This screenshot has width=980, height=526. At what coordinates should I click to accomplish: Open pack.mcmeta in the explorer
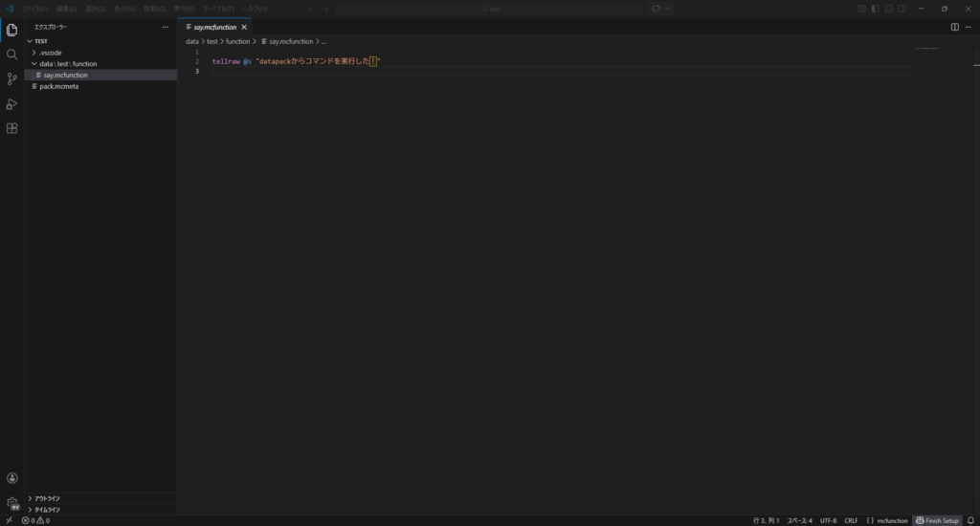coord(100,86)
